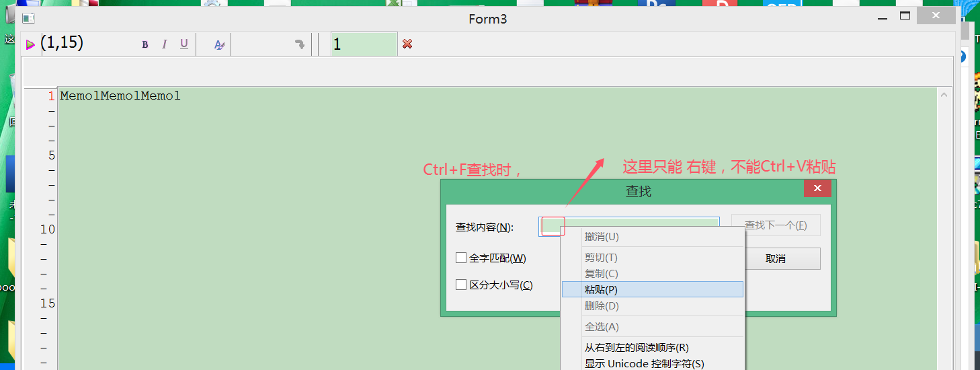The image size is (980, 370).
Task: Close the 查找 dialog
Action: click(x=817, y=189)
